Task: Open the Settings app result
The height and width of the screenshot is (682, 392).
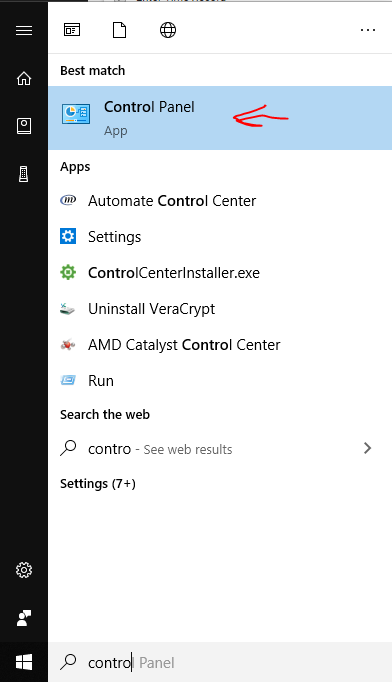Action: pos(220,237)
